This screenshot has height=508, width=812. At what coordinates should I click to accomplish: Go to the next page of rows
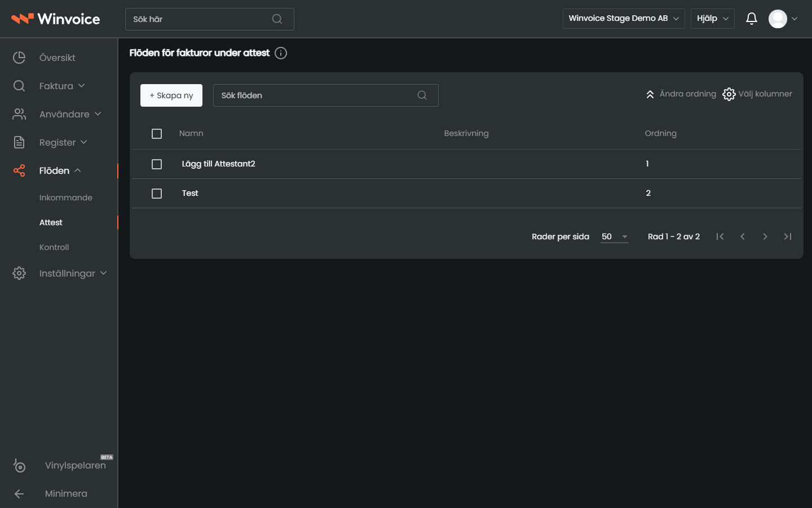(x=765, y=237)
